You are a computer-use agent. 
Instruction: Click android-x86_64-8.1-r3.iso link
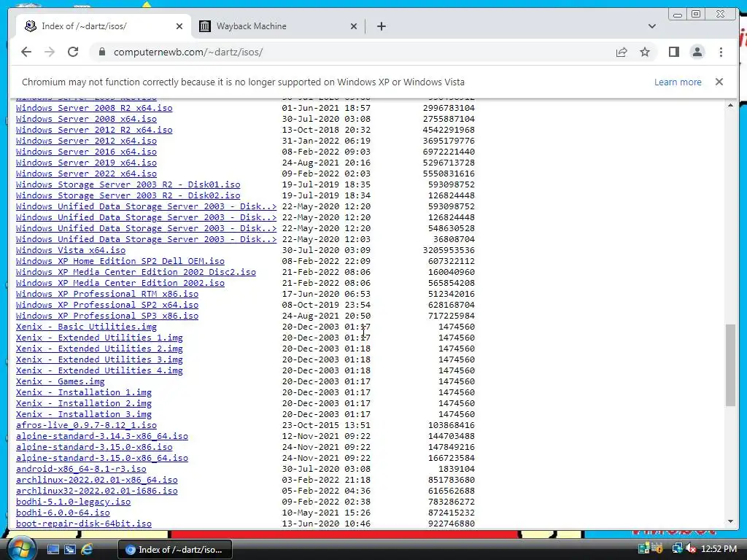[x=81, y=470]
